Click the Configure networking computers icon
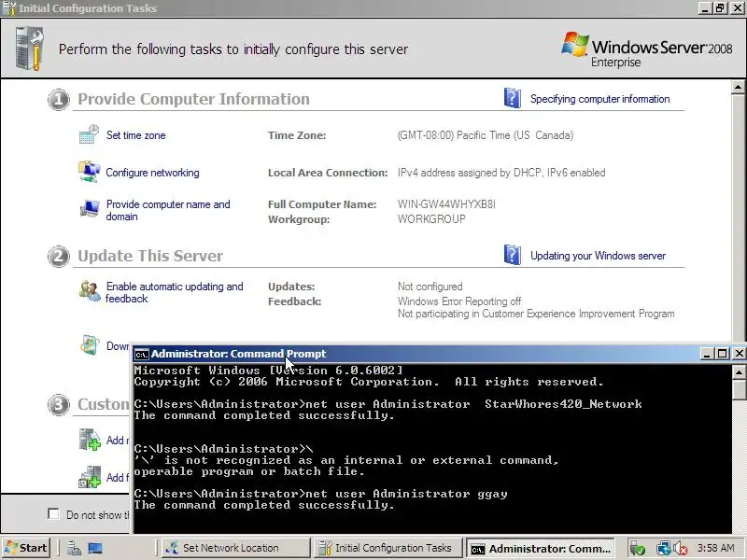The height and width of the screenshot is (560, 747). [89, 172]
